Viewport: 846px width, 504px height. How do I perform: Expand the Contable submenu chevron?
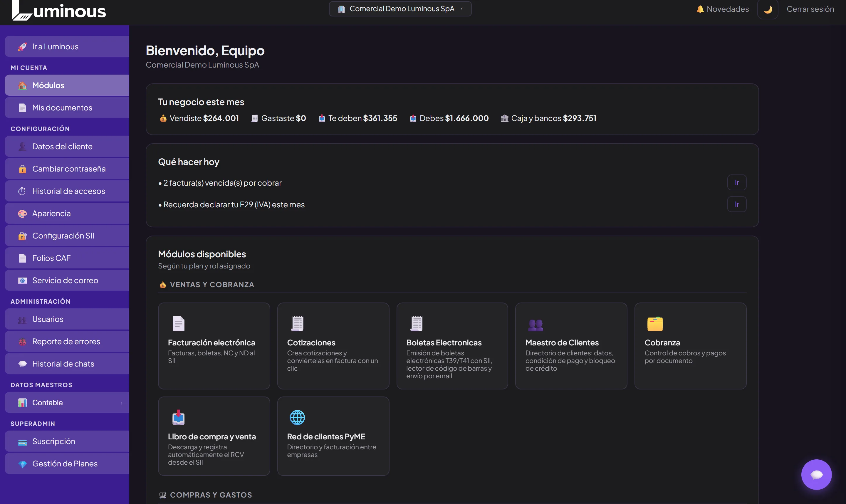tap(122, 403)
